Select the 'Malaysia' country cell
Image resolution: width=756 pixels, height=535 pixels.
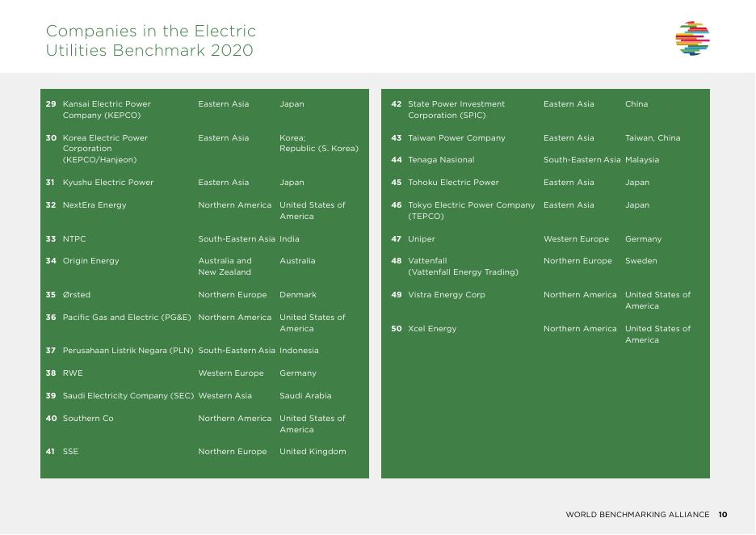[642, 160]
